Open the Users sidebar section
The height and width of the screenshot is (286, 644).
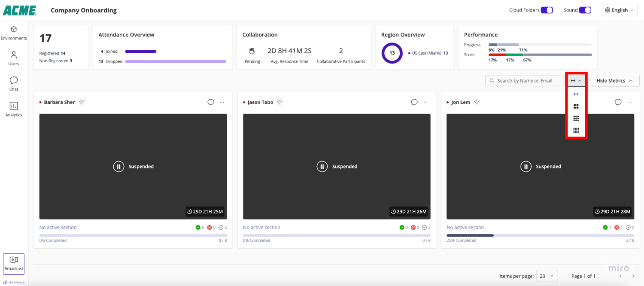(x=14, y=58)
